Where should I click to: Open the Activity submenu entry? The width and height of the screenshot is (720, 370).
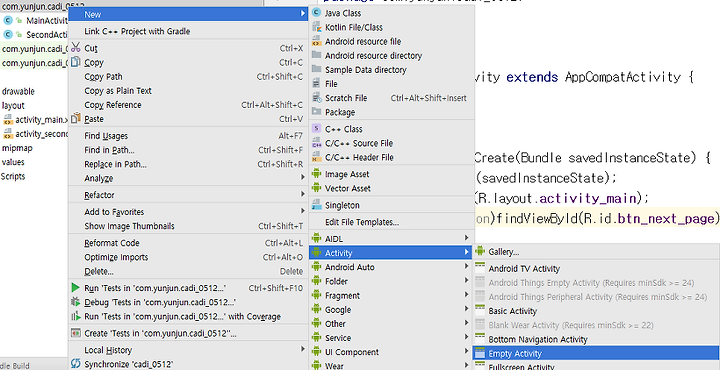point(391,253)
